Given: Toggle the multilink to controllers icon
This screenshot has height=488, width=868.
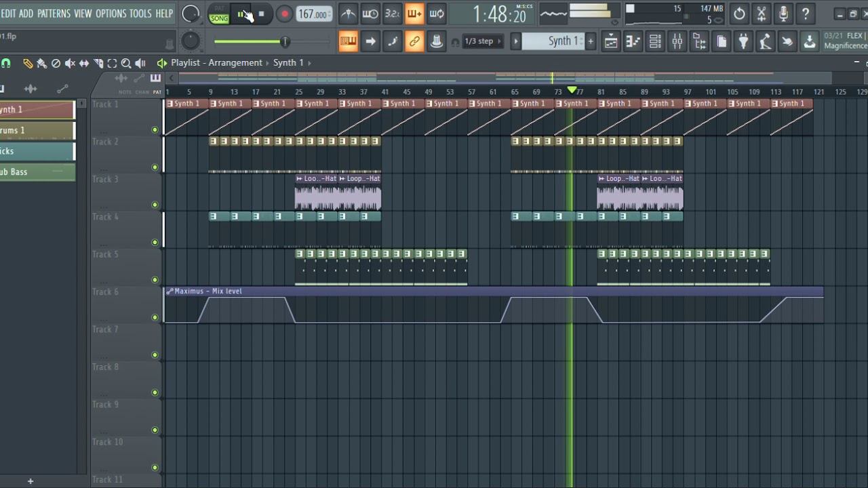Looking at the screenshot, I should pos(414,41).
